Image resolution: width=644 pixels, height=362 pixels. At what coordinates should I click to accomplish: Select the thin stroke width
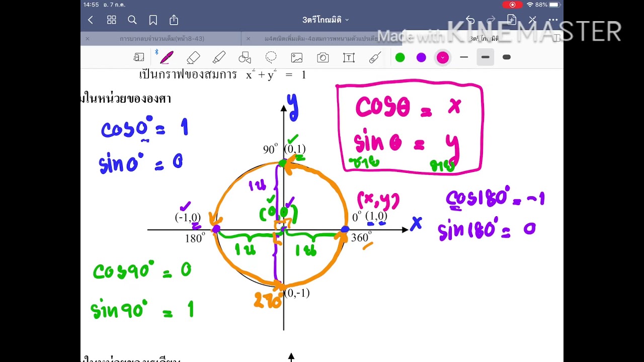(x=464, y=57)
